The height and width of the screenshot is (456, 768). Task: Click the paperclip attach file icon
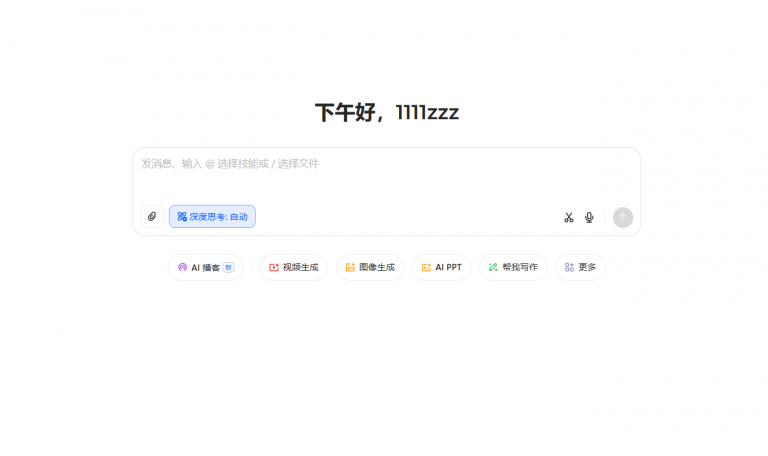(152, 216)
